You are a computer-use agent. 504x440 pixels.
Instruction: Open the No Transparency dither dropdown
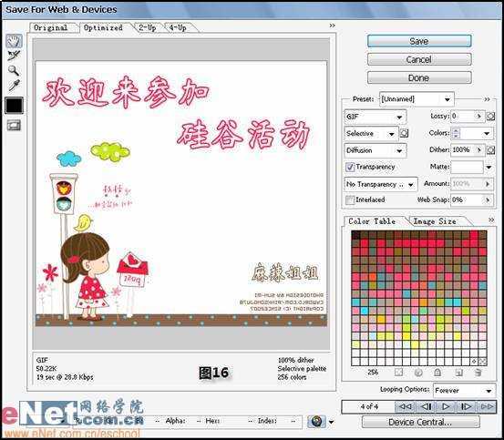[381, 184]
